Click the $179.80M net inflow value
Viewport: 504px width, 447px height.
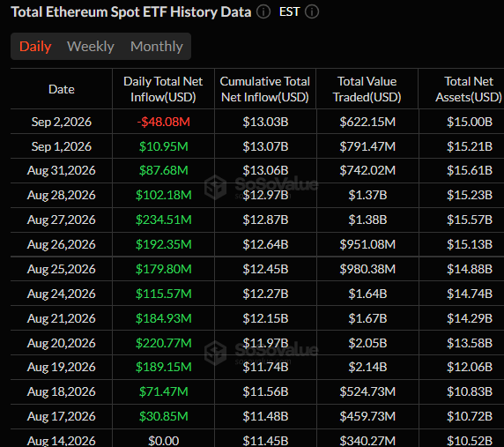(163, 269)
